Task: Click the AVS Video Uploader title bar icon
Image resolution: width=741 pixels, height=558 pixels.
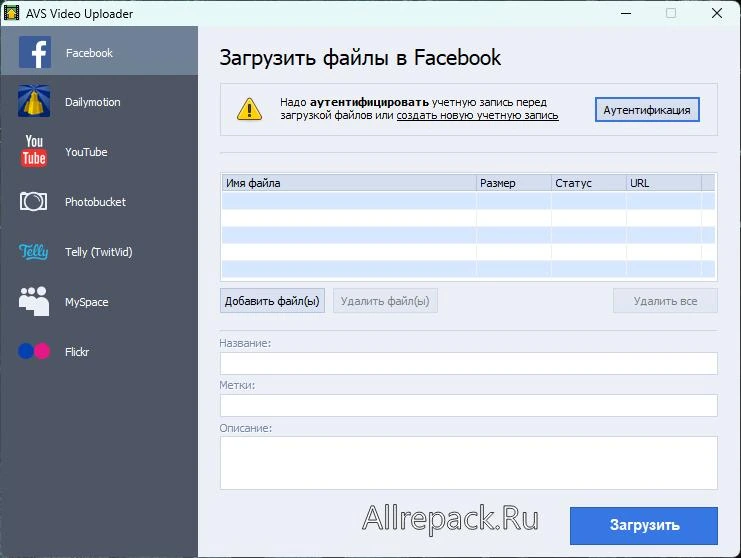Action: 11,13
